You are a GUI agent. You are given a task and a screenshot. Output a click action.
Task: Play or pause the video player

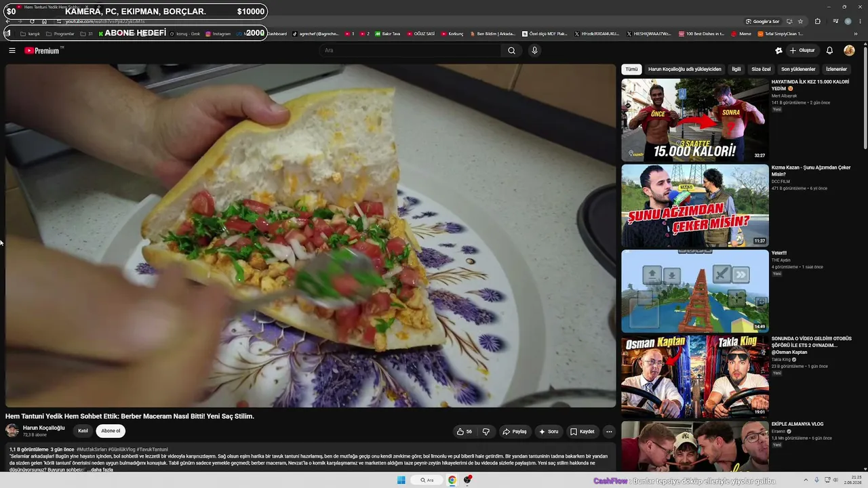[x=311, y=235]
